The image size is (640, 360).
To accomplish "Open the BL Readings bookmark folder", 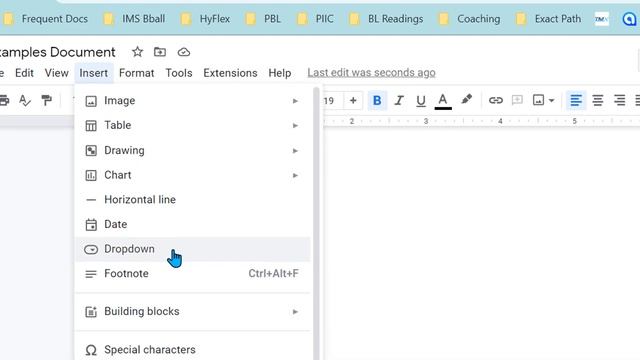I will [386, 19].
